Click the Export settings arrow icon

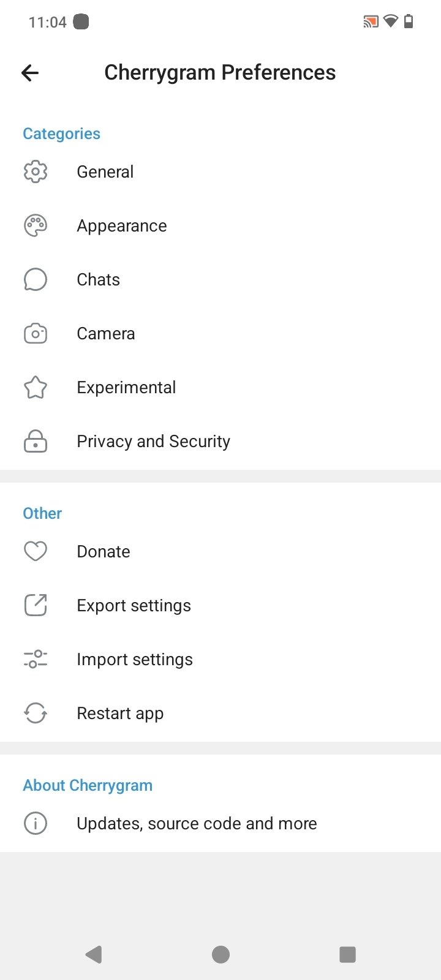pyautogui.click(x=36, y=605)
